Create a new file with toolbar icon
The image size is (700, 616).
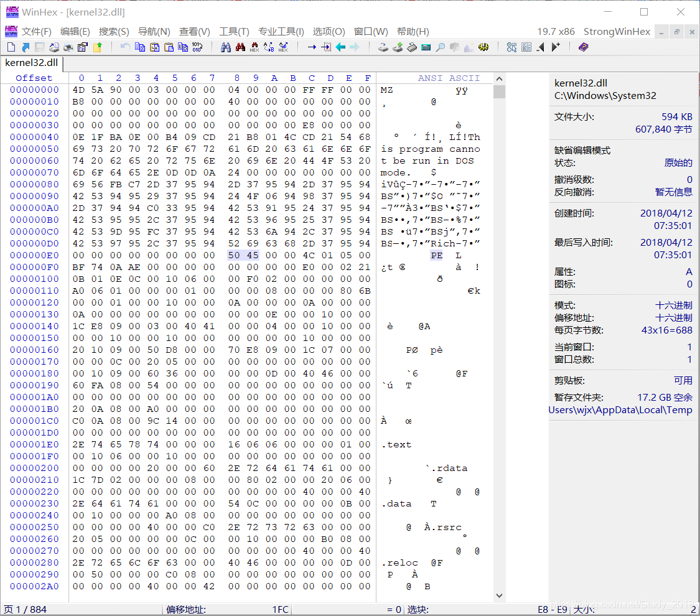coord(12,47)
